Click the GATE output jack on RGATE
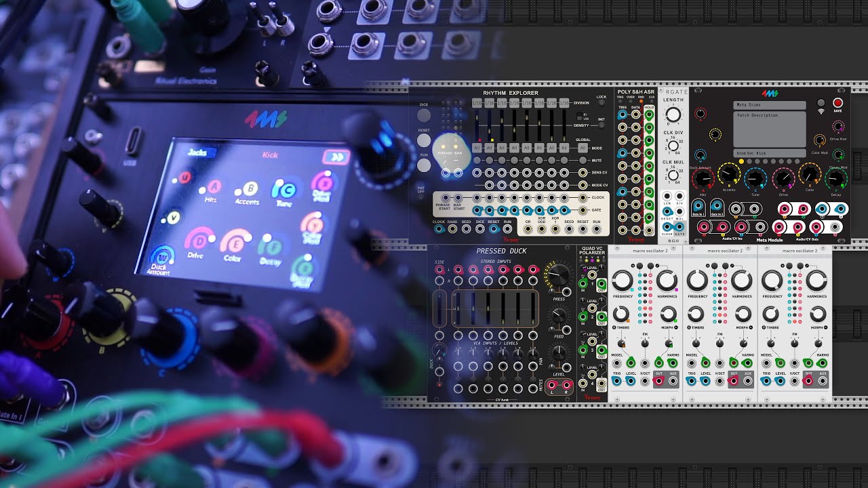Screen dimensions: 868x488 coord(679,227)
